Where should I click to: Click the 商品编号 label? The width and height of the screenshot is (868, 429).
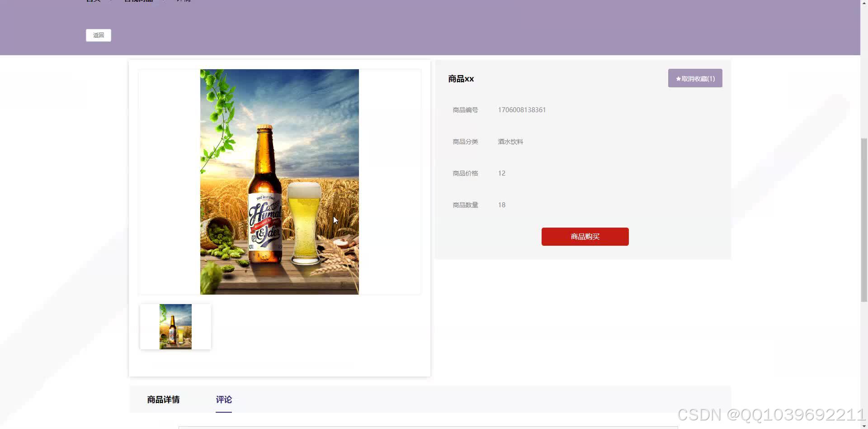click(465, 110)
